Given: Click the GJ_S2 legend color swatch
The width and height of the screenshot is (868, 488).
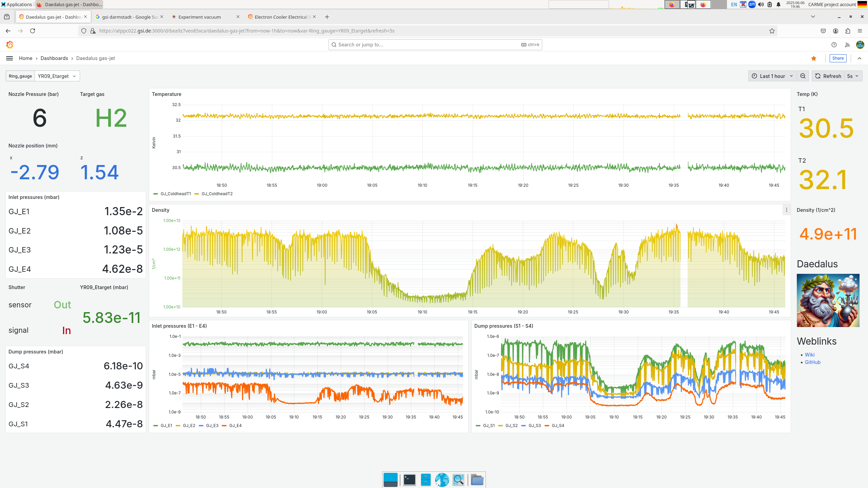Looking at the screenshot, I should (x=501, y=425).
